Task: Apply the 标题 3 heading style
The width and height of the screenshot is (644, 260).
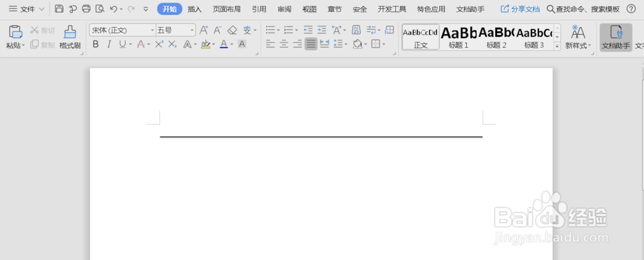Action: pyautogui.click(x=534, y=37)
